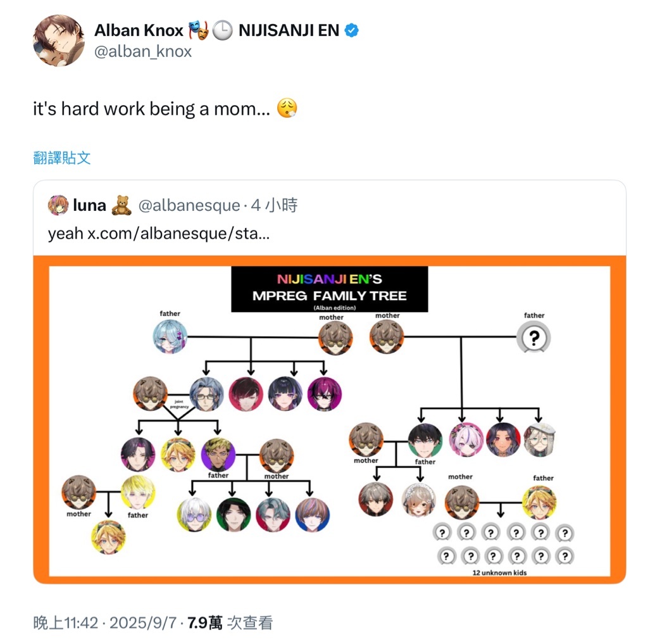Viewport: 648px width, 644px height.
Task: Open the MPREG Family Tree title banner
Action: pyautogui.click(x=329, y=289)
